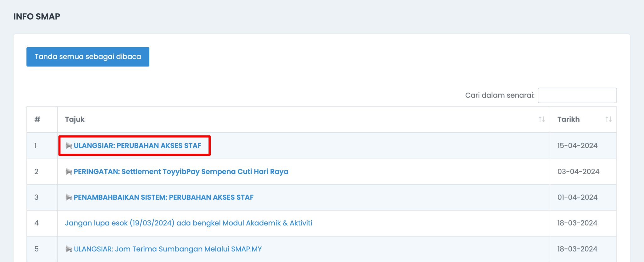Viewport: 644px width, 262px height.
Task: Select the 03-04-2024 date cell
Action: coord(578,172)
